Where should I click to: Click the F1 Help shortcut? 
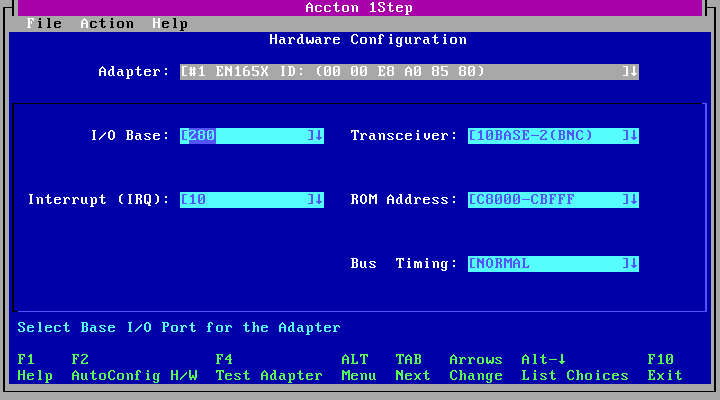(35, 367)
